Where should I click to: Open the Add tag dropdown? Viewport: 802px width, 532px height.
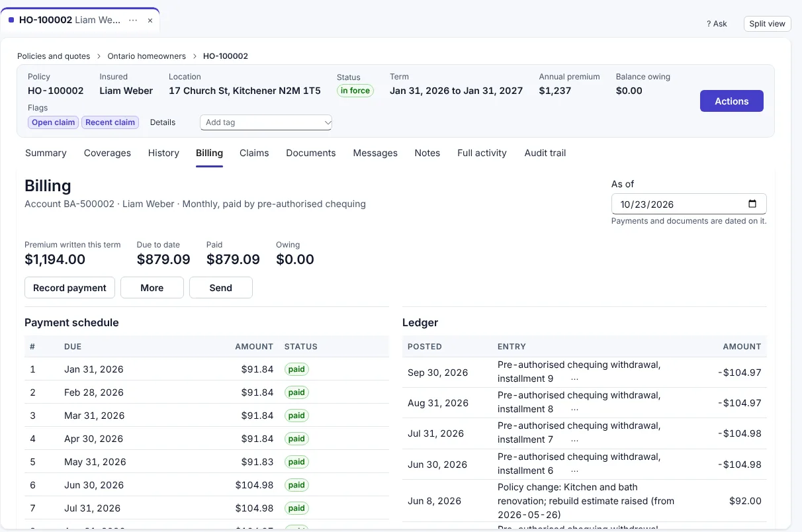click(266, 122)
